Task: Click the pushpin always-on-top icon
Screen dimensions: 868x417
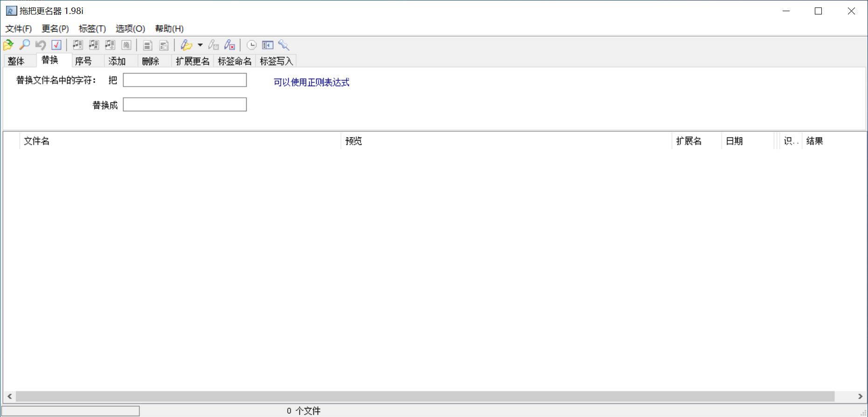Action: point(284,45)
